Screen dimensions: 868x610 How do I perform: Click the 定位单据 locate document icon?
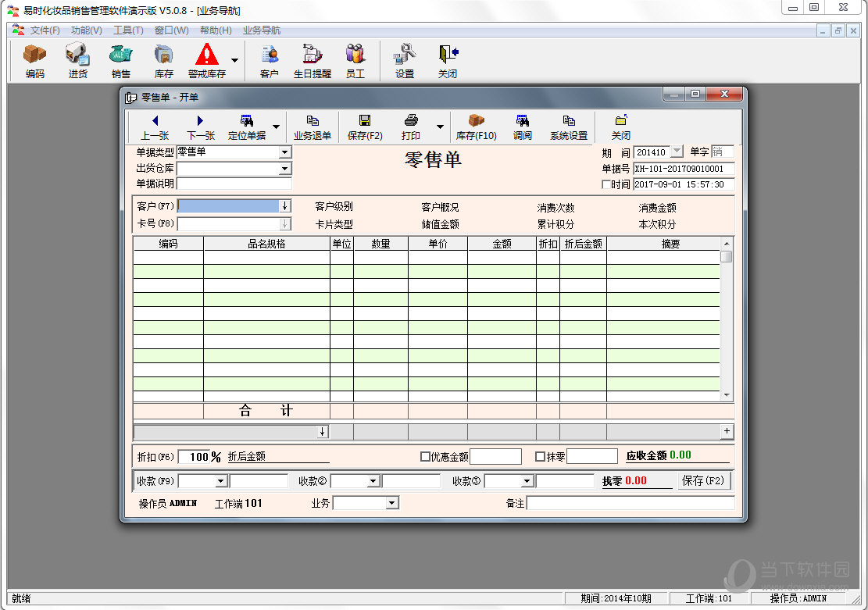coord(246,127)
